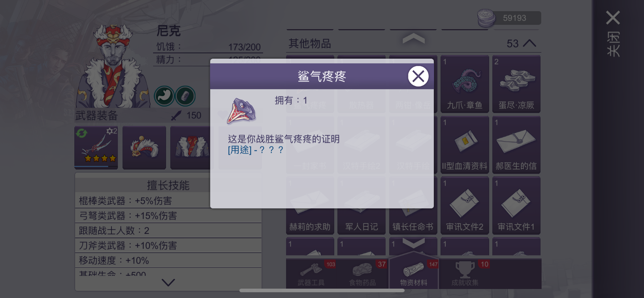Open the equipped hat slot

pos(144,148)
